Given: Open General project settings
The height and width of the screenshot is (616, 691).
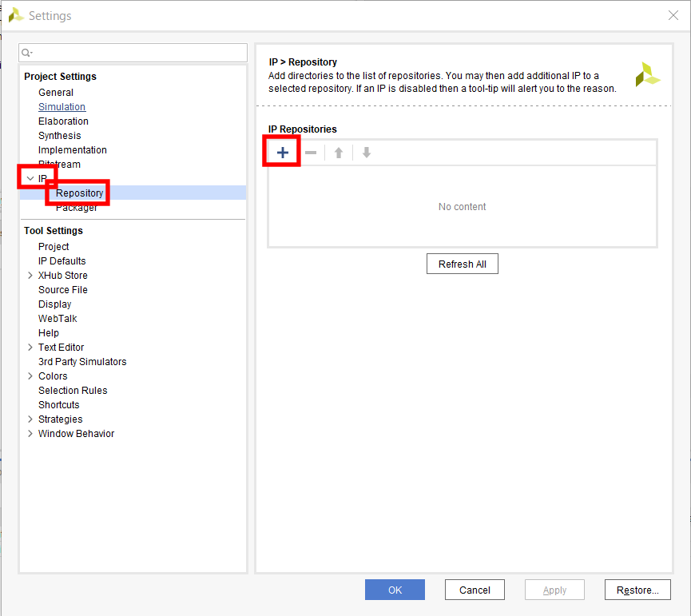Looking at the screenshot, I should (56, 93).
